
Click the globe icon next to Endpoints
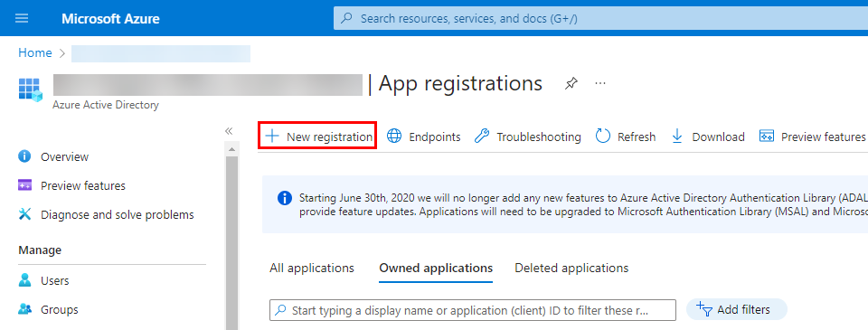coord(394,137)
